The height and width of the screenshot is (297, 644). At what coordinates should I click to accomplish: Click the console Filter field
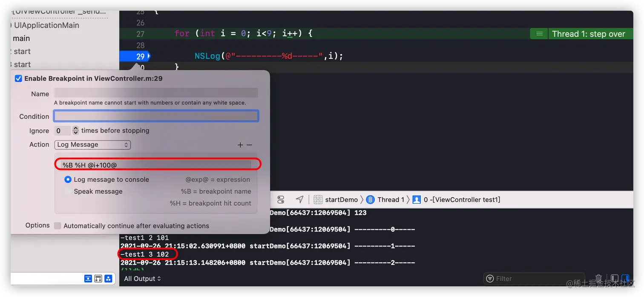click(534, 279)
